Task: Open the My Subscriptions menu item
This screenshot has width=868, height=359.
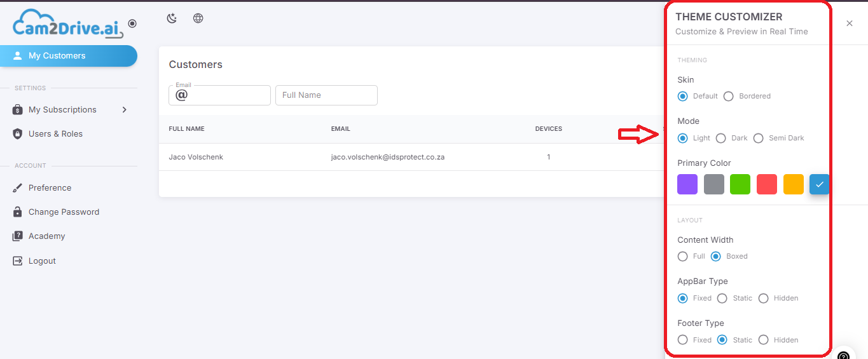Action: tap(69, 110)
